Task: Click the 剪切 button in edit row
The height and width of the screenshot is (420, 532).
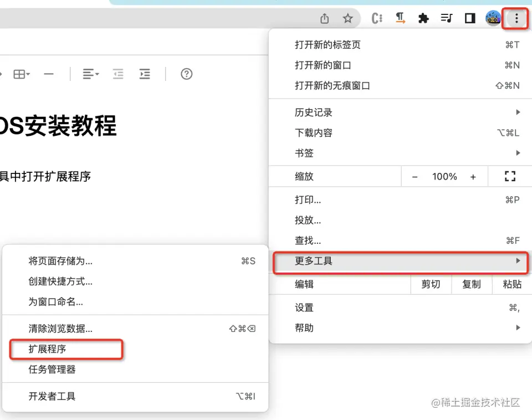Action: pos(431,284)
